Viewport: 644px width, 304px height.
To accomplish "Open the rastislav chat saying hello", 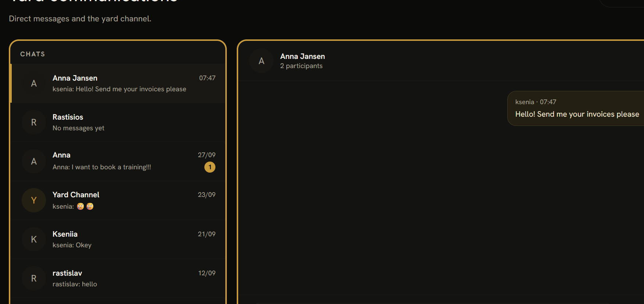I will [118, 278].
